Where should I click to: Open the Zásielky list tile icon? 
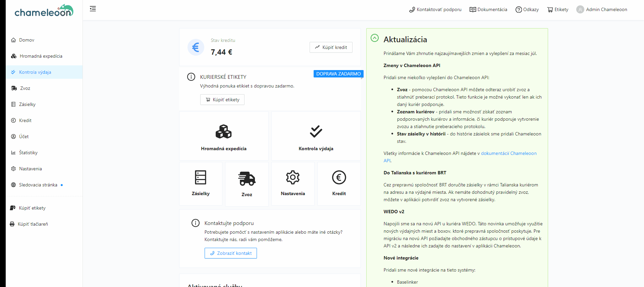(201, 177)
